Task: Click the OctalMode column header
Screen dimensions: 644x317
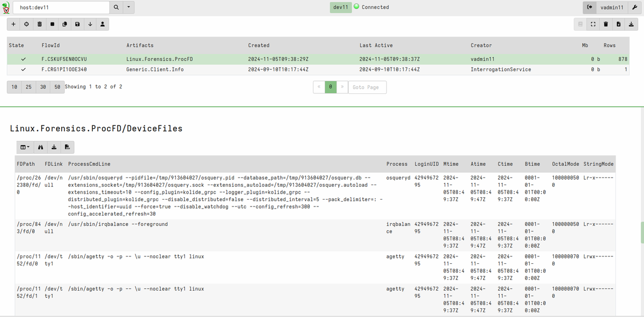Action: coord(565,164)
